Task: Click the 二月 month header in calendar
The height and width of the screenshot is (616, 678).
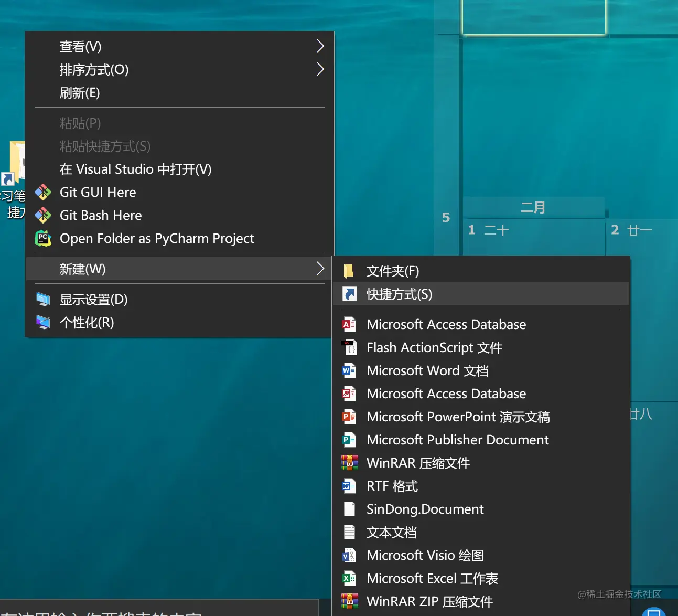Action: click(533, 207)
